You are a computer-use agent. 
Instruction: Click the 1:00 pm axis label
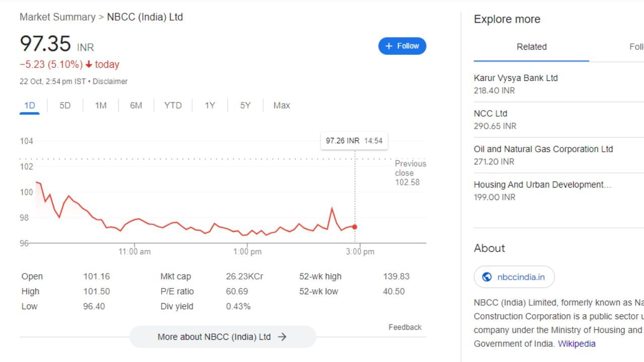click(x=248, y=252)
